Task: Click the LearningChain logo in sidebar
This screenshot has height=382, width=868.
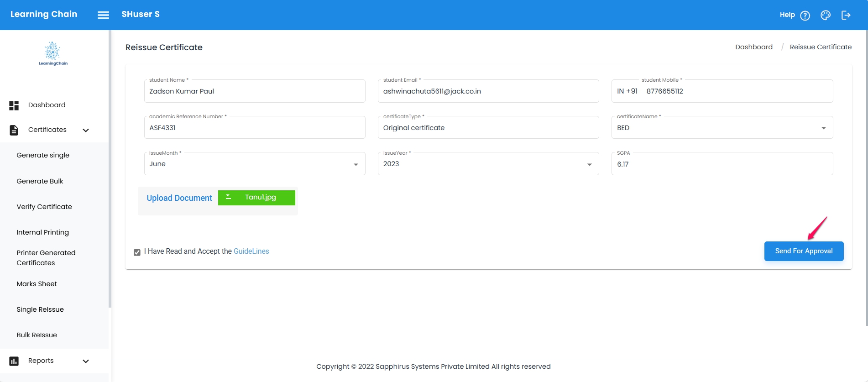Action: point(53,54)
